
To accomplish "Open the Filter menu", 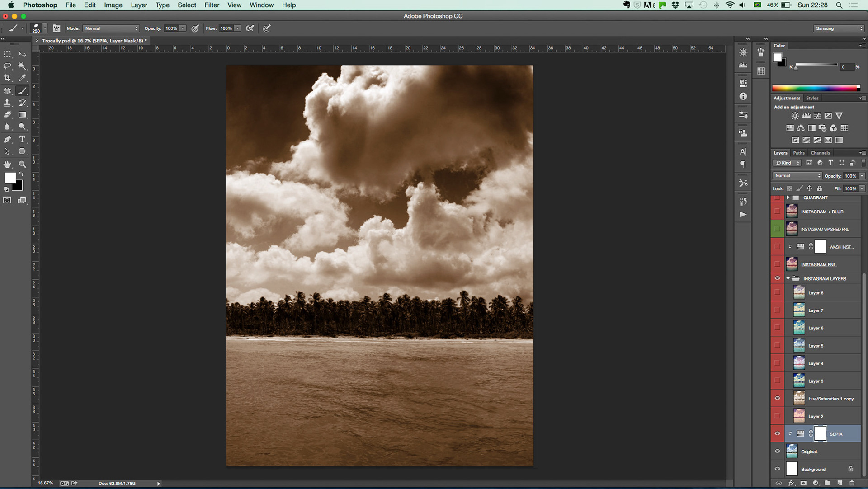I will click(x=212, y=5).
